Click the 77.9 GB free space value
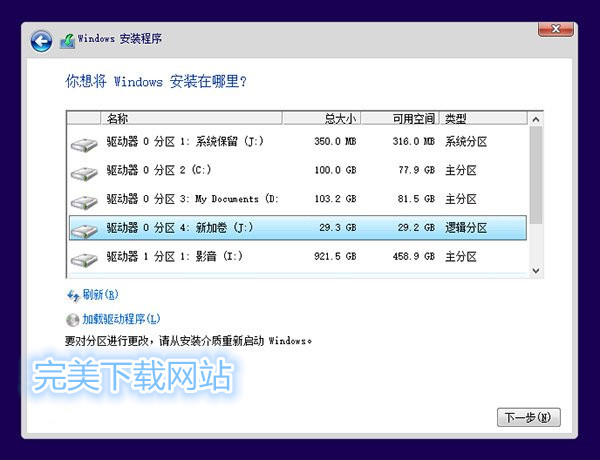The image size is (600, 460). [x=417, y=170]
